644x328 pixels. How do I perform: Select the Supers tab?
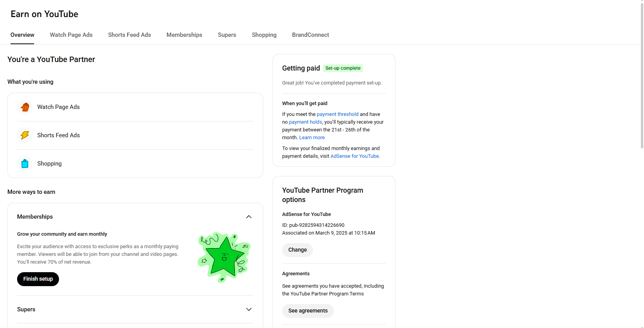point(227,35)
